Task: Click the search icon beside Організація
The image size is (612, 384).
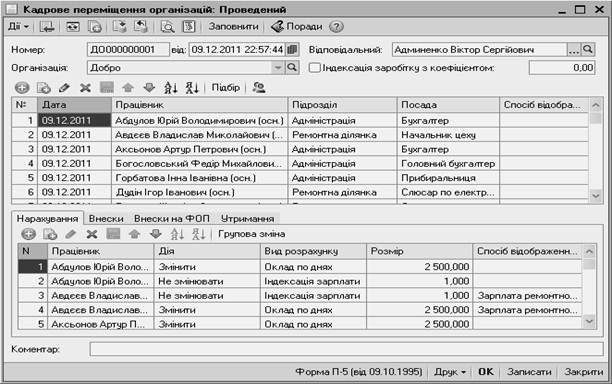Action: [292, 68]
